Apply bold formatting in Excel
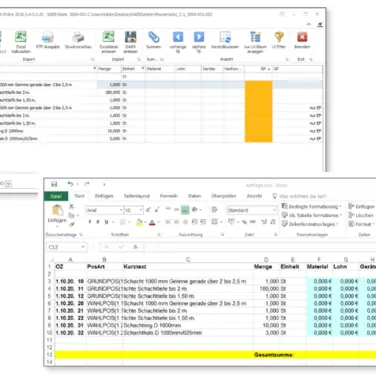This screenshot has width=376, height=376. point(90,222)
